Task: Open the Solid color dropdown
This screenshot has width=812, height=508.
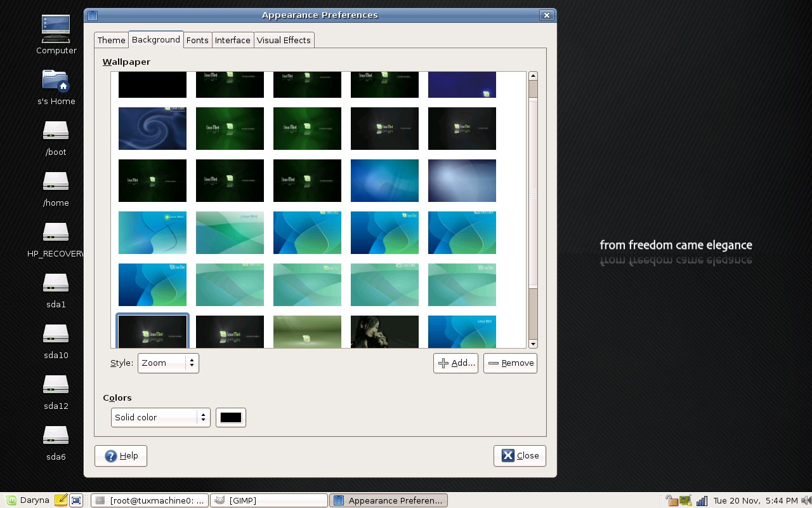Action: pyautogui.click(x=160, y=417)
